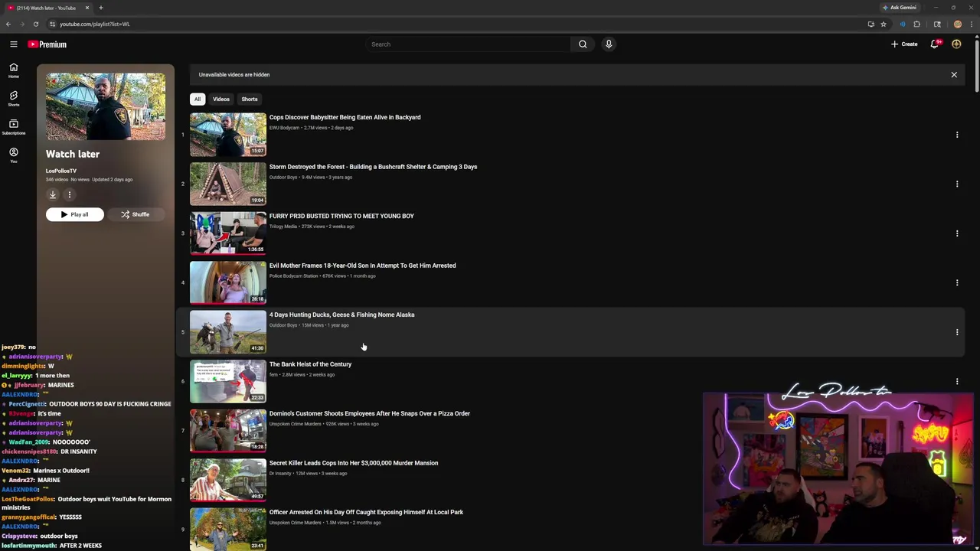Viewport: 980px width, 551px height.
Task: Open options for Storm Destroyed the Forest video
Action: point(957,184)
